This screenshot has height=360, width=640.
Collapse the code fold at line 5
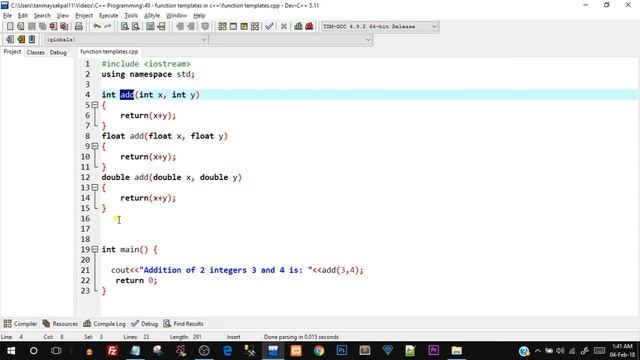click(x=95, y=105)
